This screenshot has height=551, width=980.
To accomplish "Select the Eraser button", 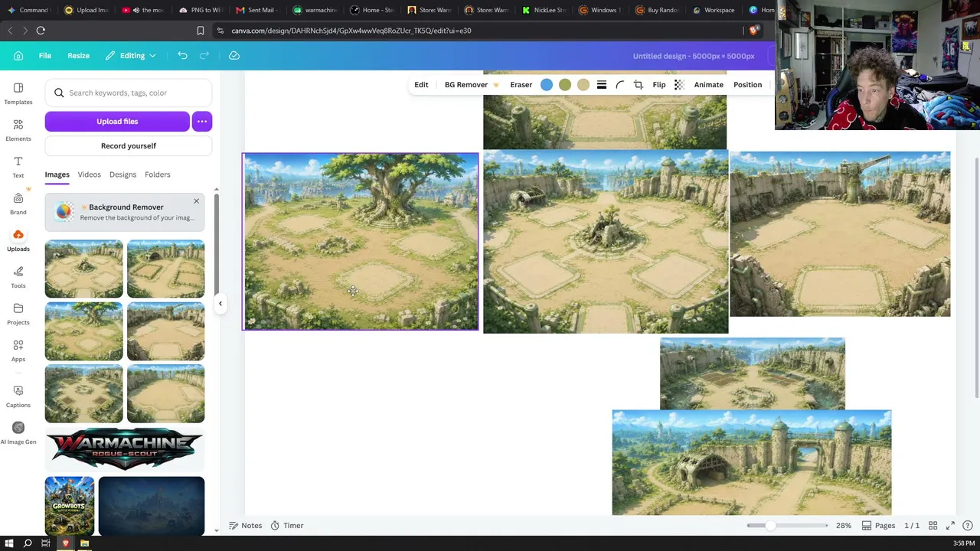I will (x=521, y=85).
